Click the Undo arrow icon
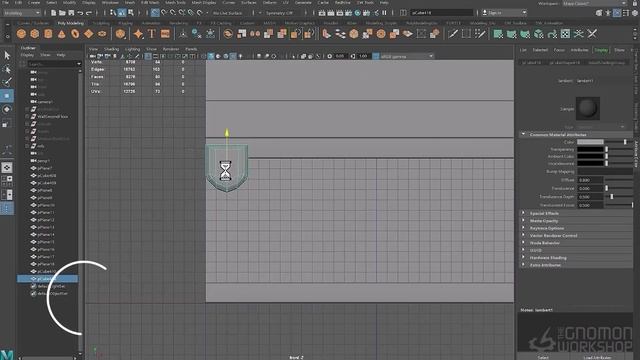Screen dimensions: 640x360 [x=80, y=13]
